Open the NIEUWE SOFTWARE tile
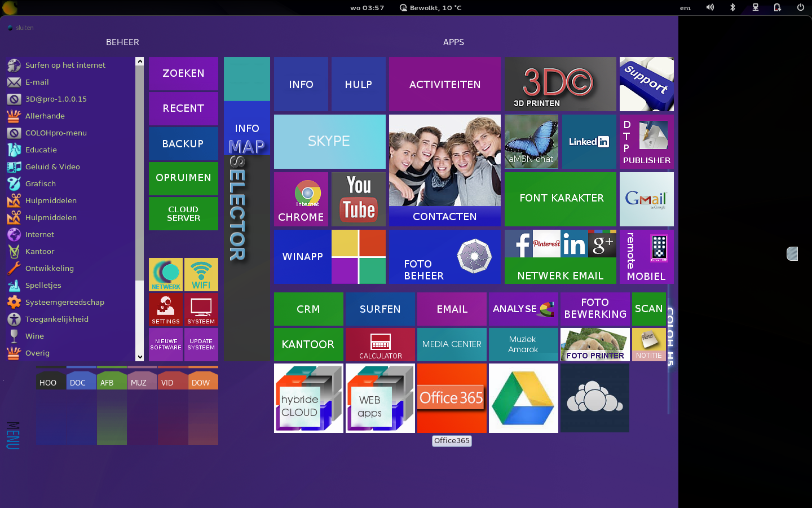 click(x=166, y=344)
